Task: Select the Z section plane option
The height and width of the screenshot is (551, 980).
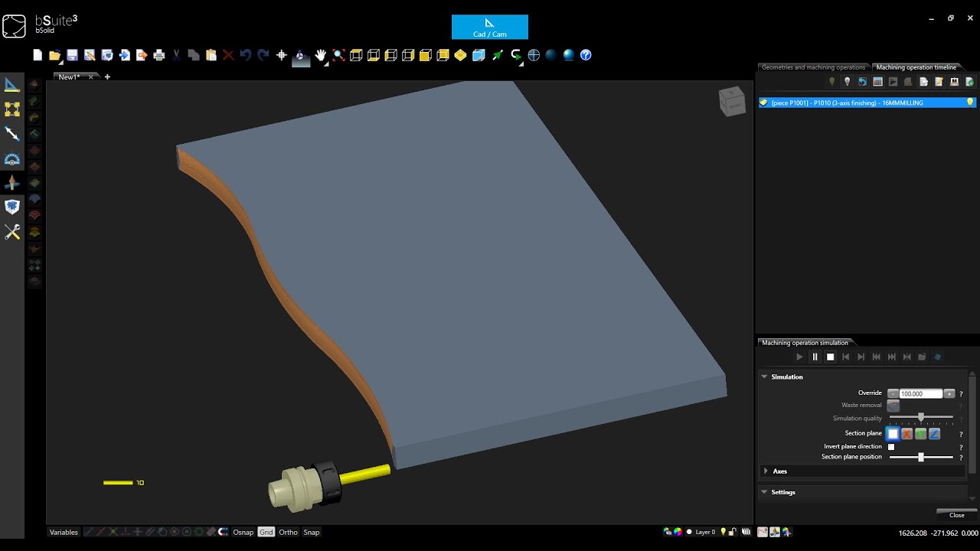Action: click(x=935, y=434)
